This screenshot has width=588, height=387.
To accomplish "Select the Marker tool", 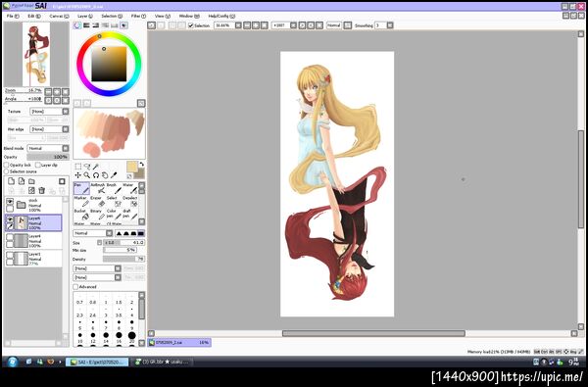I will coord(81,202).
